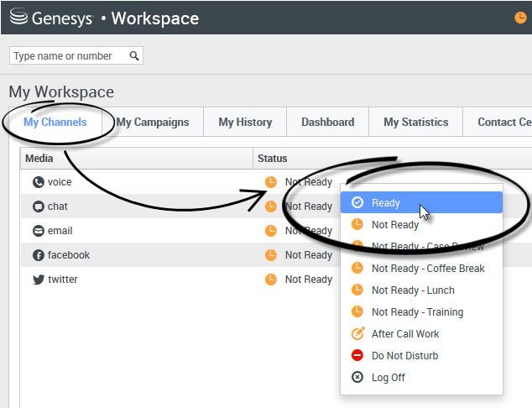
Task: Pick Not Ready - Training option
Action: tap(417, 312)
